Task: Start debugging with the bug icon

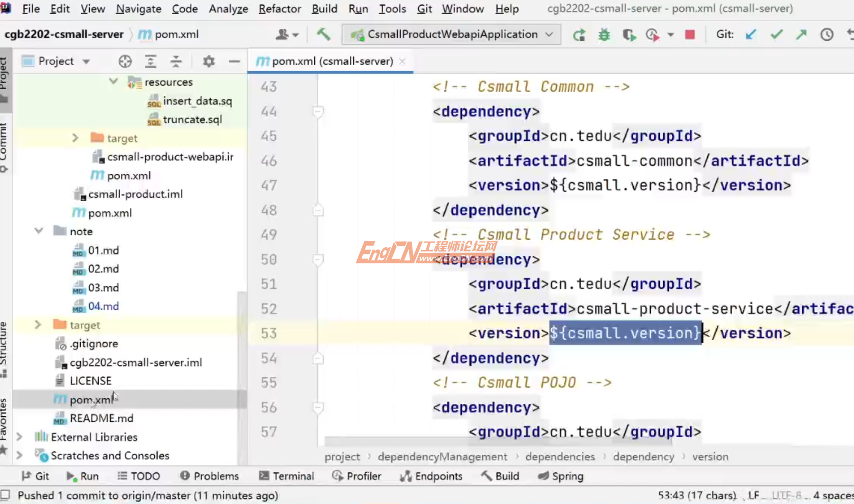Action: [x=604, y=35]
